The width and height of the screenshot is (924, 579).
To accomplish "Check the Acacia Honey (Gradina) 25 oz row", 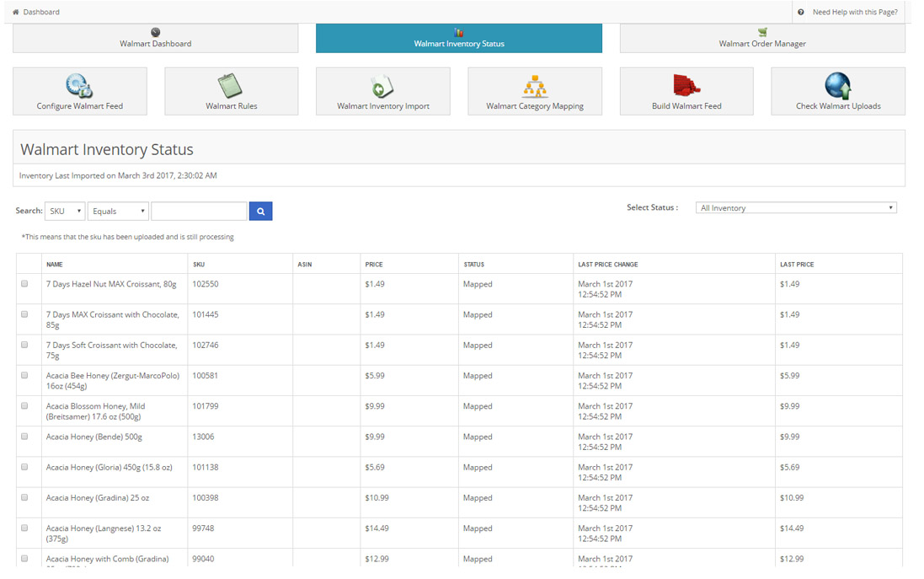I will pyautogui.click(x=24, y=497).
